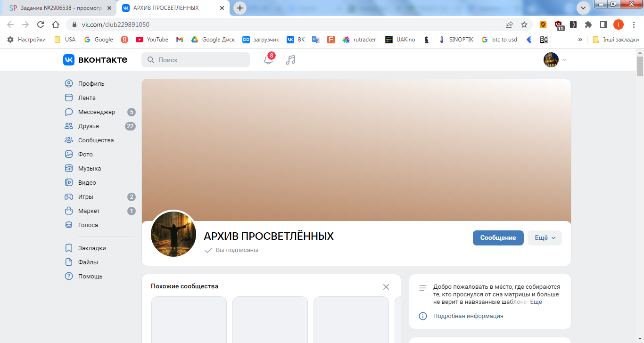Expand description with the Ещё link
644x343 pixels.
pyautogui.click(x=536, y=302)
